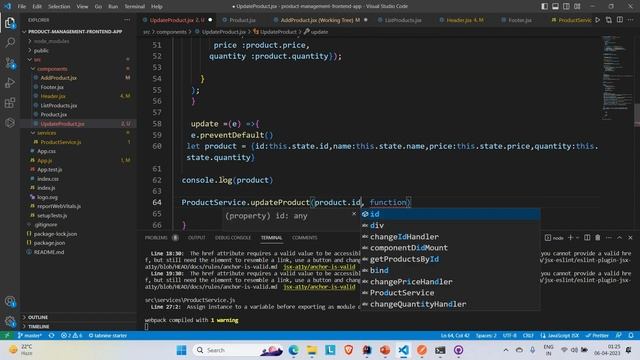The height and width of the screenshot is (360, 640).
Task: Switch to the Footer.jsx editor tab
Action: pyautogui.click(x=520, y=20)
